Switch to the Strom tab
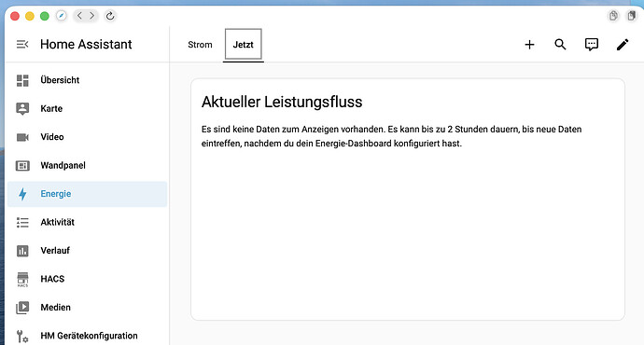 point(200,45)
